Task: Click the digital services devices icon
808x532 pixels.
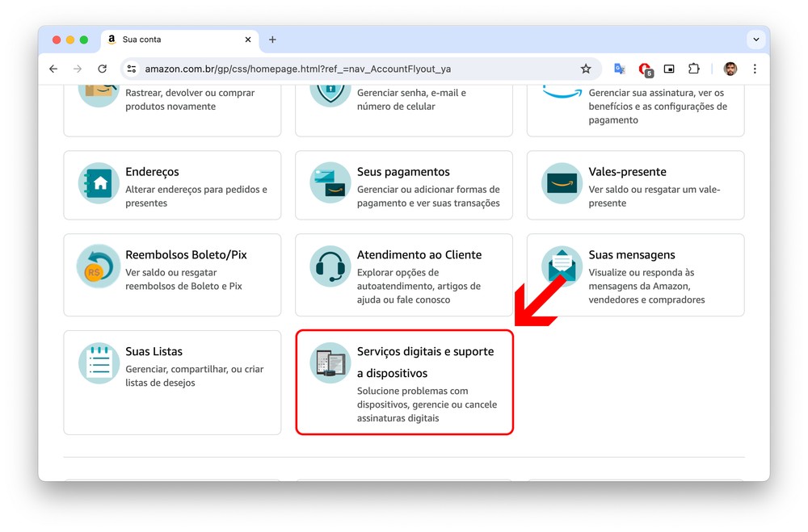Action: pyautogui.click(x=330, y=363)
